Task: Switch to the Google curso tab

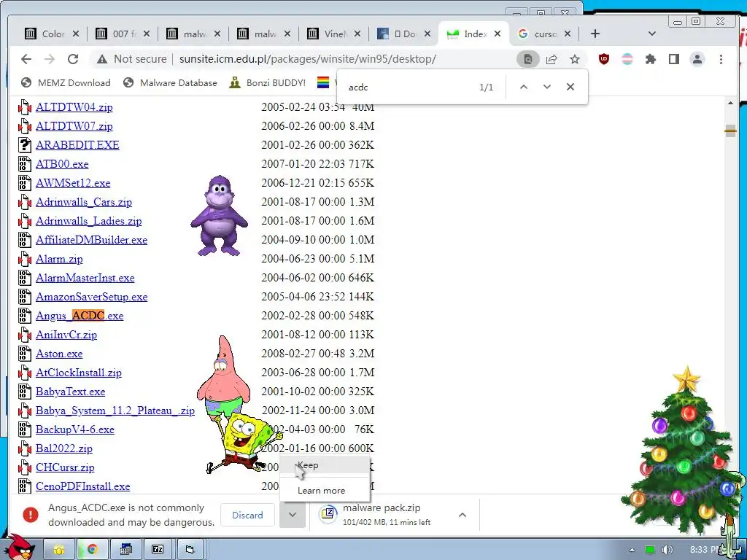Action: coord(544,34)
